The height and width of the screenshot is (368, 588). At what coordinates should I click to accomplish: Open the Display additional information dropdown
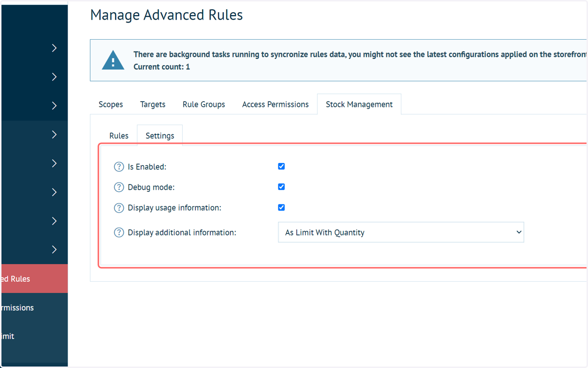coord(401,233)
